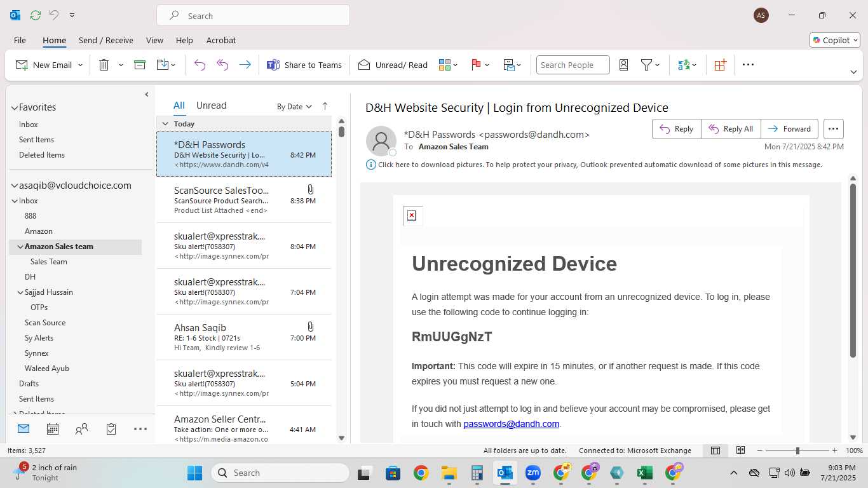Open more navigation options dots
Screen dimensions: 868x488
[140, 429]
